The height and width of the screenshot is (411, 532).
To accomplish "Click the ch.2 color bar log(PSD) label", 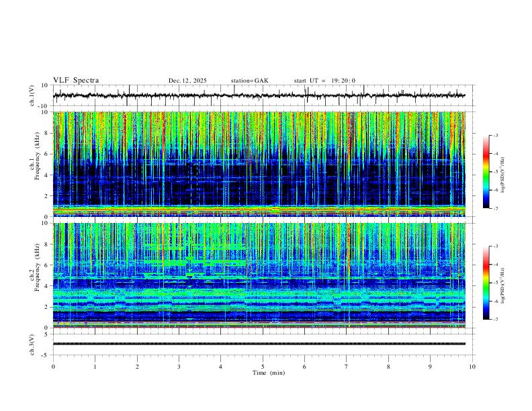I will pos(502,286).
